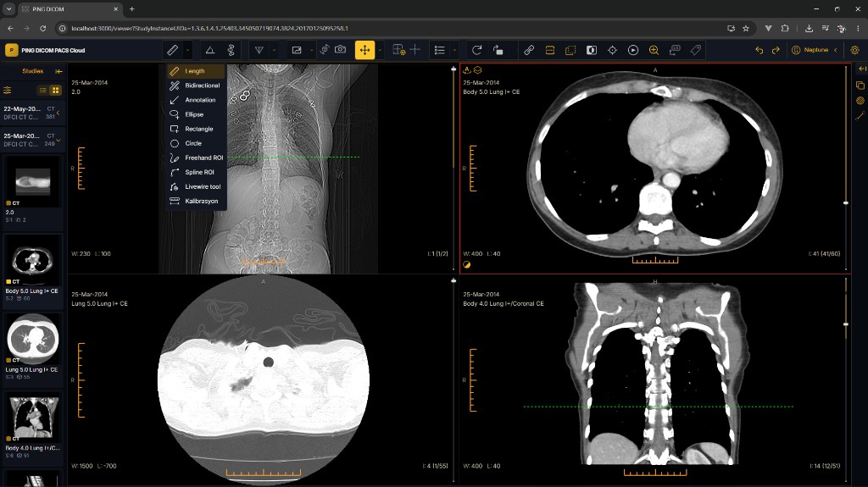The image size is (868, 487).
Task: Click the annotation label arrow icon
Action: coord(675,50)
